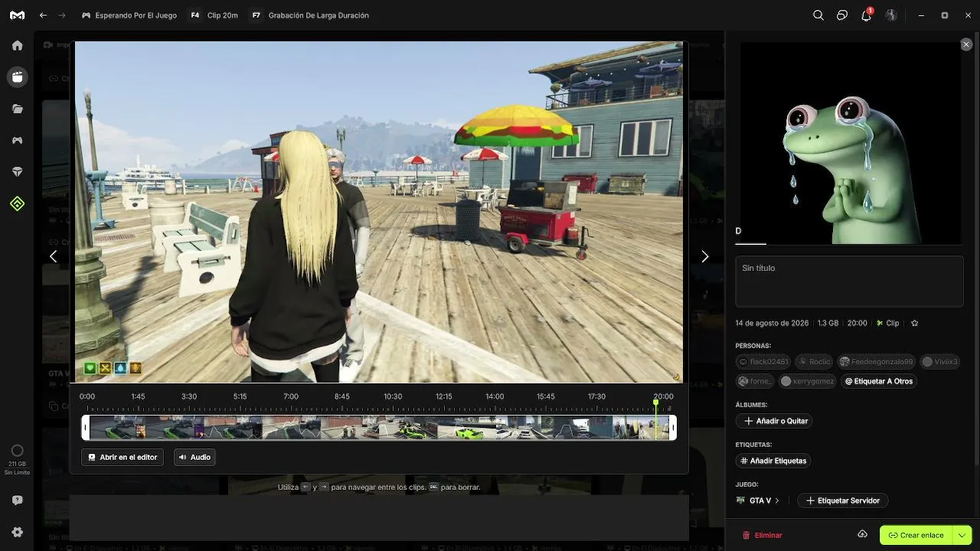This screenshot has height=551, width=980.
Task: Click the video preview of the clip
Action: 379,212
